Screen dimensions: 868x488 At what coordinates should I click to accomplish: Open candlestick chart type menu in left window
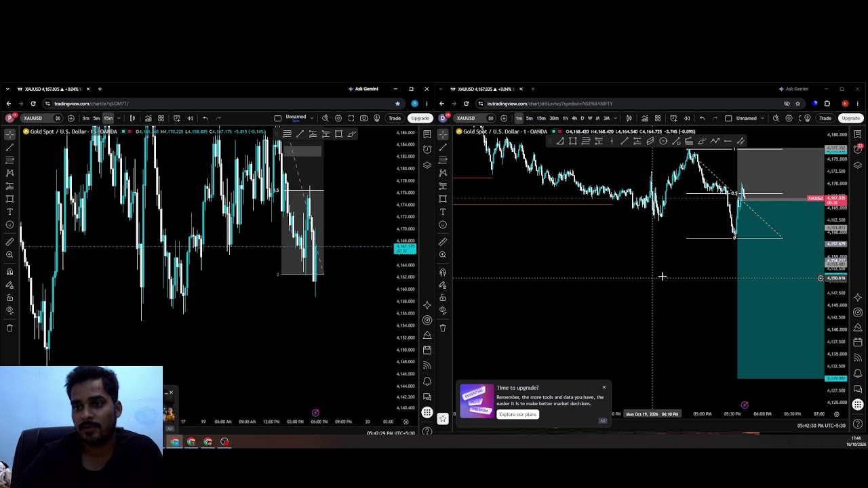(x=132, y=119)
